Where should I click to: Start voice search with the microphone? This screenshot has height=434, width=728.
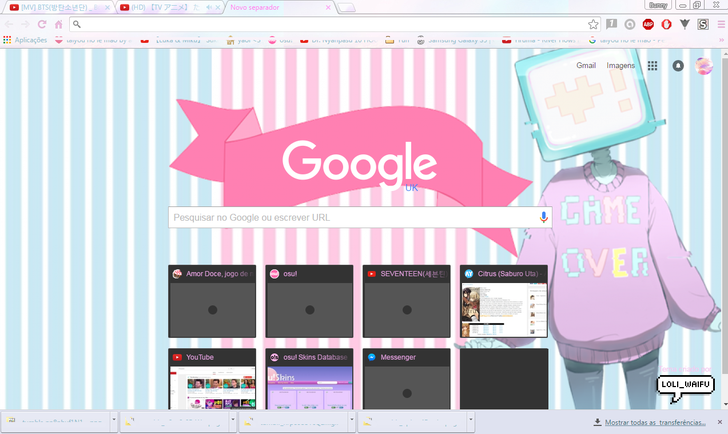(x=543, y=217)
